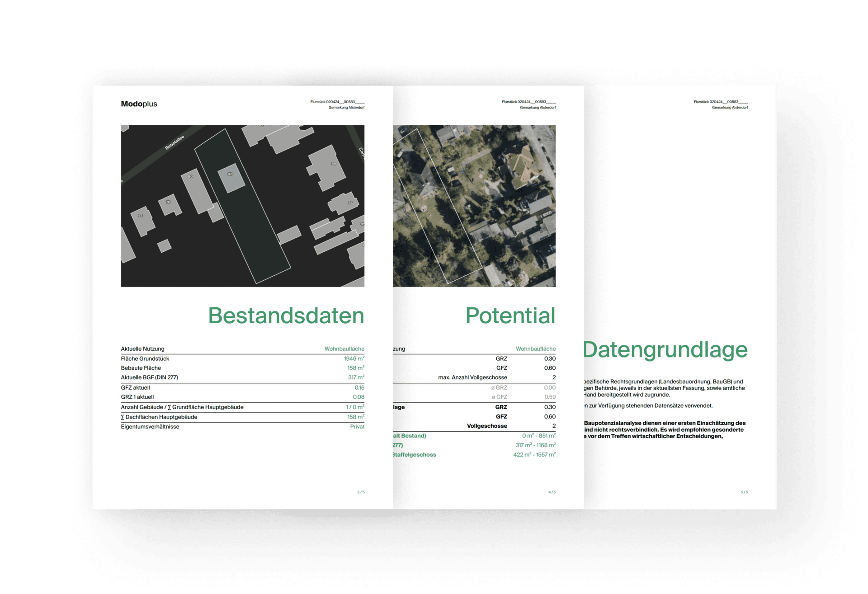The height and width of the screenshot is (594, 868).
Task: Select the Aktuelle BGF (DIN 277) label
Action: [x=149, y=377]
